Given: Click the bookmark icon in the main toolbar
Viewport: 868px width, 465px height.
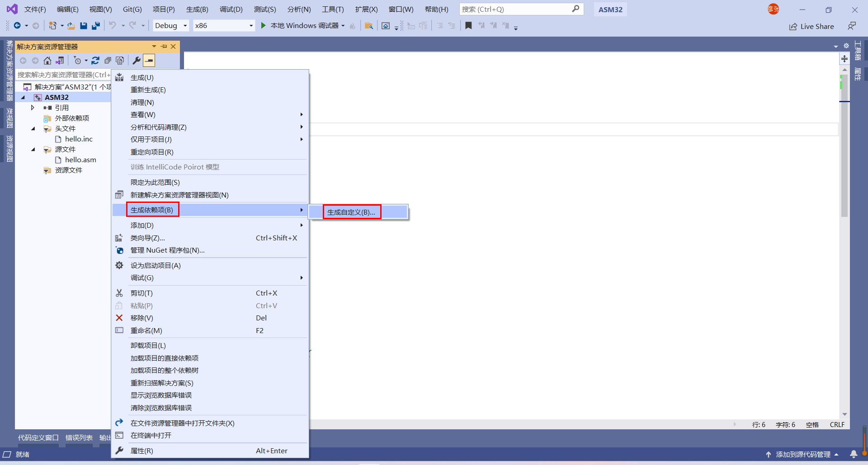Looking at the screenshot, I should (468, 26).
